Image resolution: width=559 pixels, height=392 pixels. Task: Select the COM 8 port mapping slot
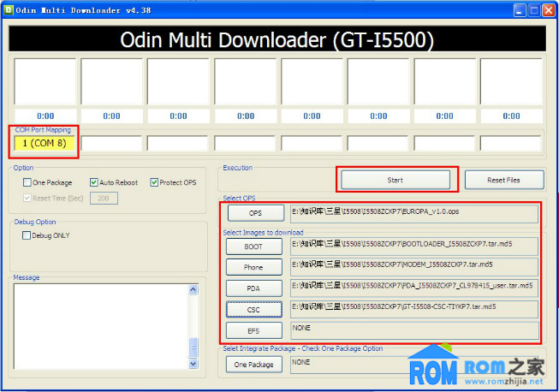(45, 143)
